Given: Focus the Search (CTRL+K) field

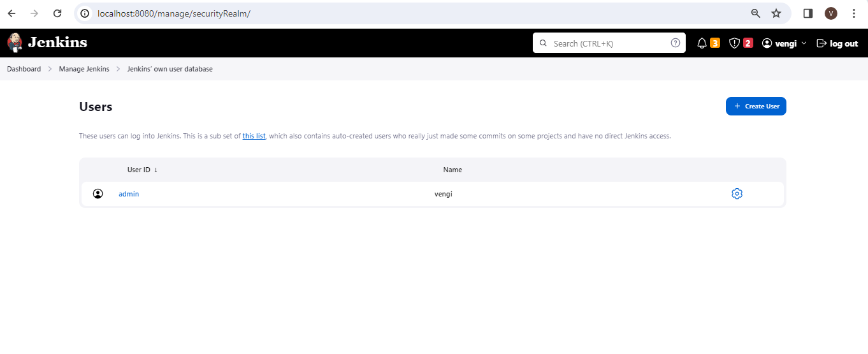Looking at the screenshot, I should pos(609,43).
